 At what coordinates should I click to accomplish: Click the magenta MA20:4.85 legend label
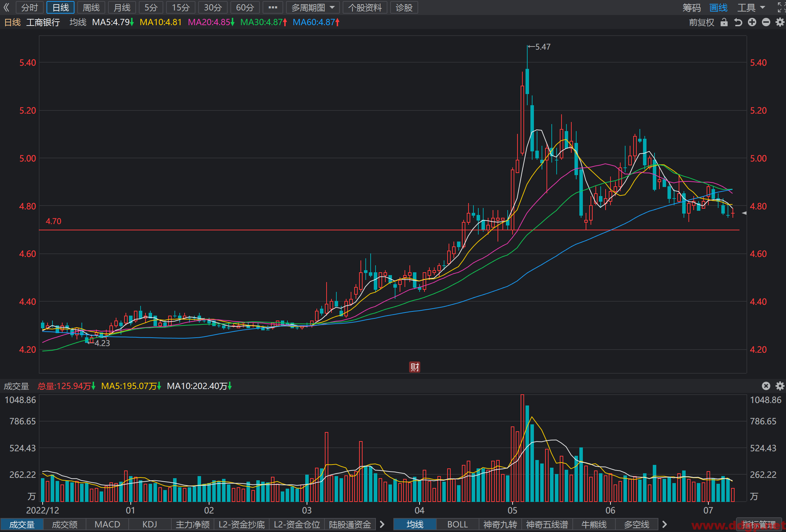(211, 22)
